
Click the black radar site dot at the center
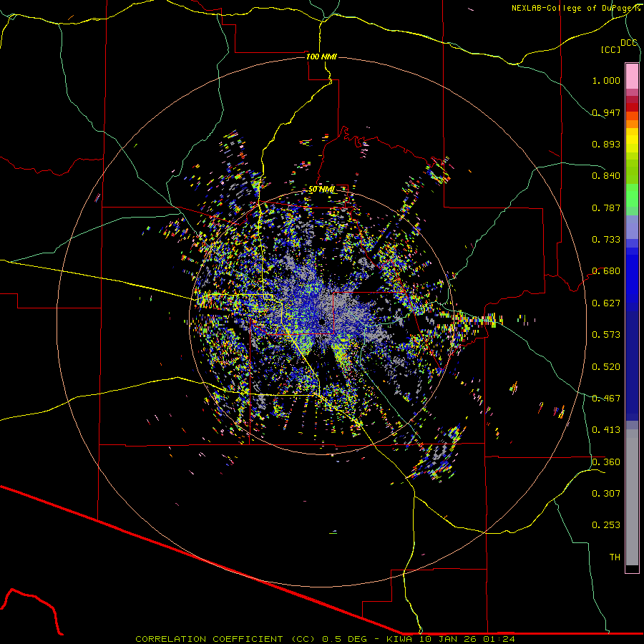tap(323, 321)
